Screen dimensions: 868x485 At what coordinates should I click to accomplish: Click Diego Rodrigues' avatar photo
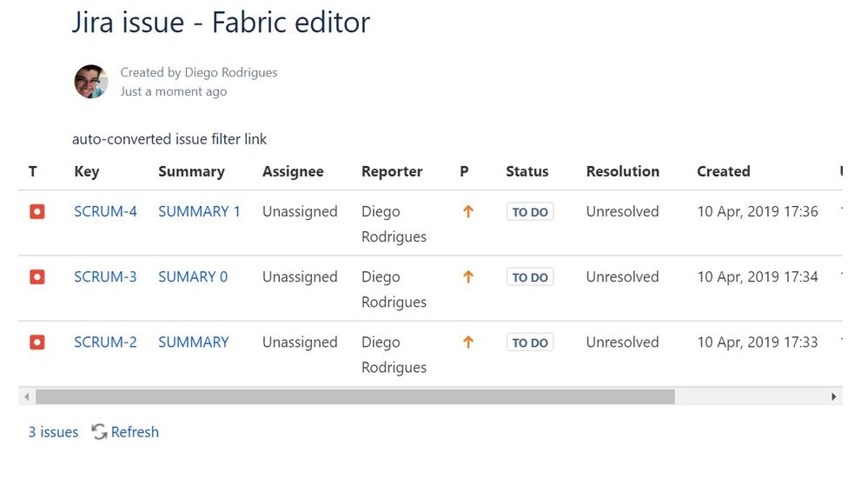pos(90,82)
